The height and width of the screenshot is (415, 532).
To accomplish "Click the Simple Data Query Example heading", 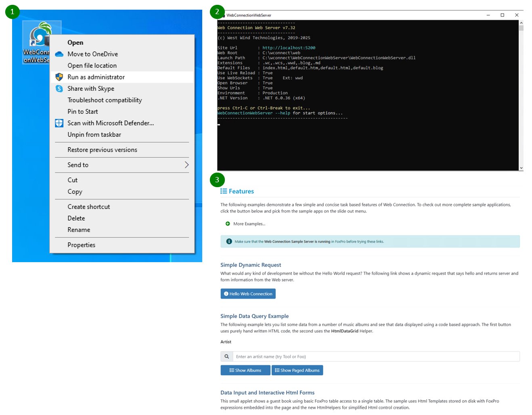I will (254, 316).
